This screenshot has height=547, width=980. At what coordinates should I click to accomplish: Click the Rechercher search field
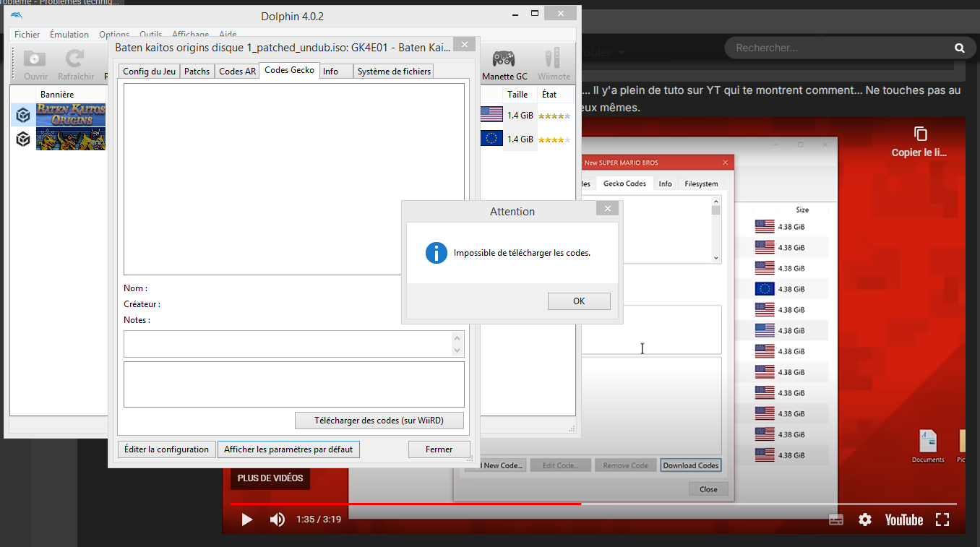838,48
